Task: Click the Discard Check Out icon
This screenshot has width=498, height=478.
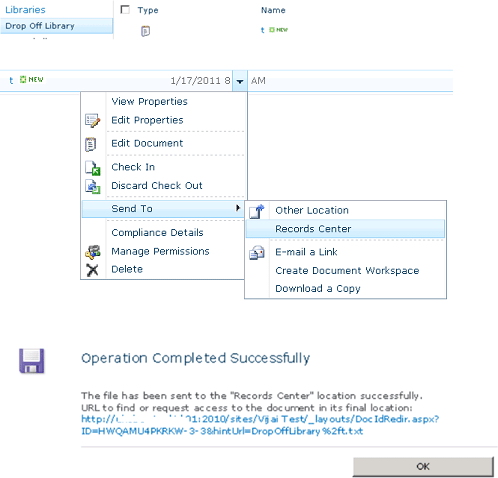Action: coord(92,186)
